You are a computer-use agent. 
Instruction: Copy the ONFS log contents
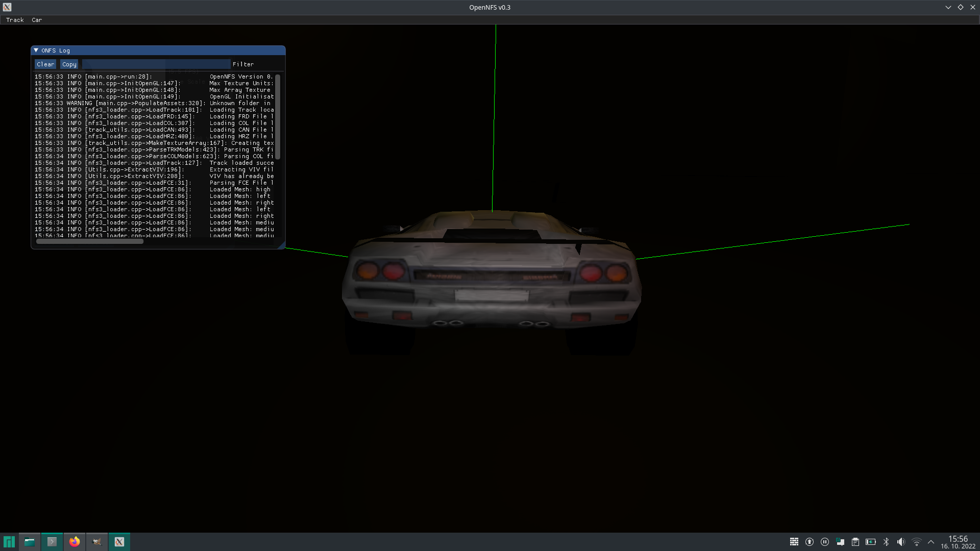69,64
